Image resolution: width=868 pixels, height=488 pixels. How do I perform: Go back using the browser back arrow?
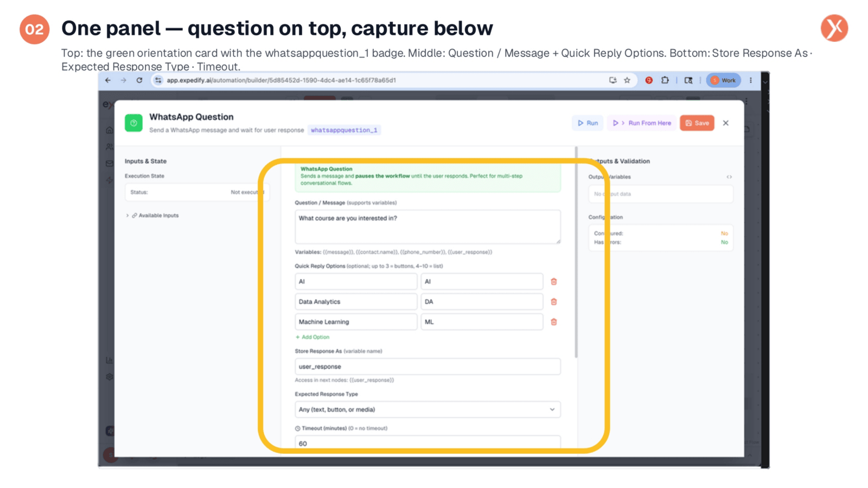(x=108, y=80)
